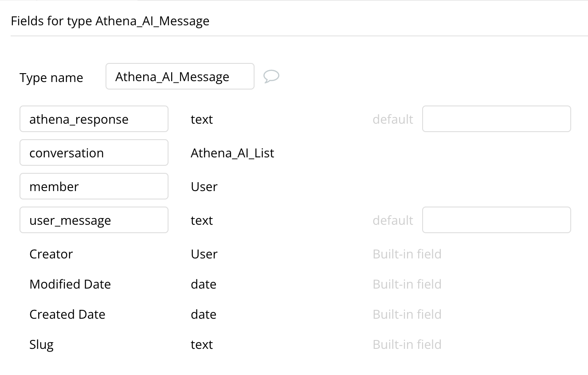588x375 pixels.
Task: Click the text type of user_message field
Action: pyautogui.click(x=202, y=220)
